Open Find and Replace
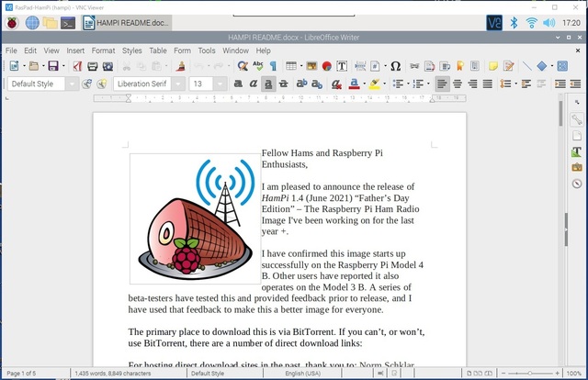Screen dimensions: 588x380 point(243,66)
